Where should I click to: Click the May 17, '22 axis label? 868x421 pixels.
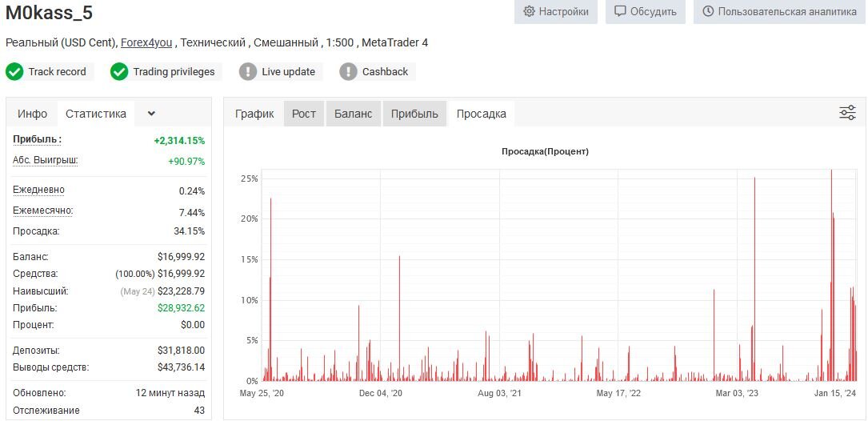coord(618,393)
